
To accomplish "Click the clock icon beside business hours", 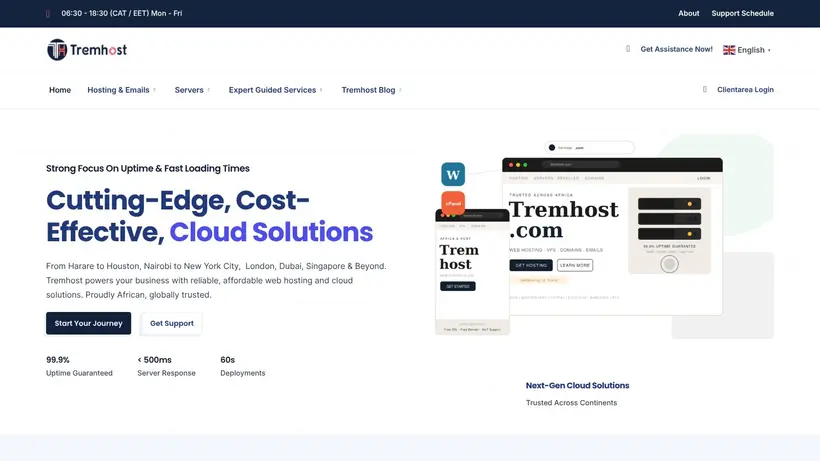I will point(48,14).
